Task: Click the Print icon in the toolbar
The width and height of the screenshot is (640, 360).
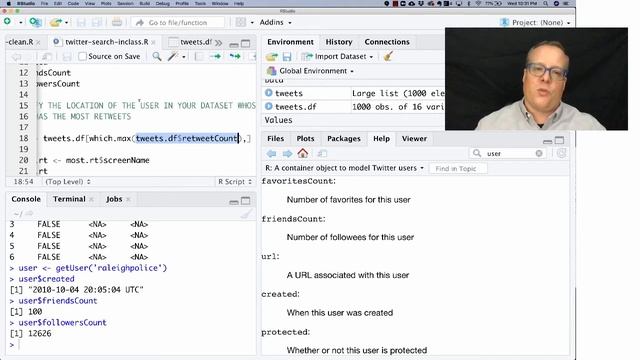Action: coord(117,22)
